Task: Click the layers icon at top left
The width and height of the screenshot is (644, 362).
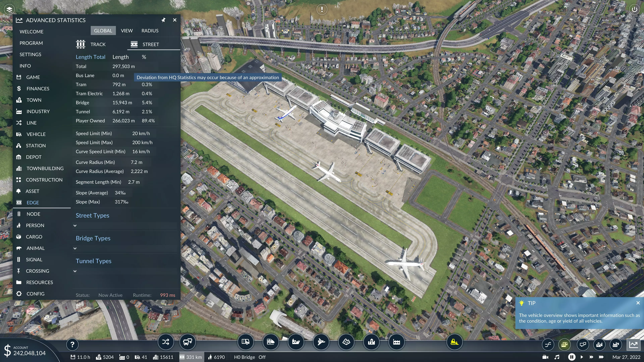Action: pyautogui.click(x=9, y=10)
